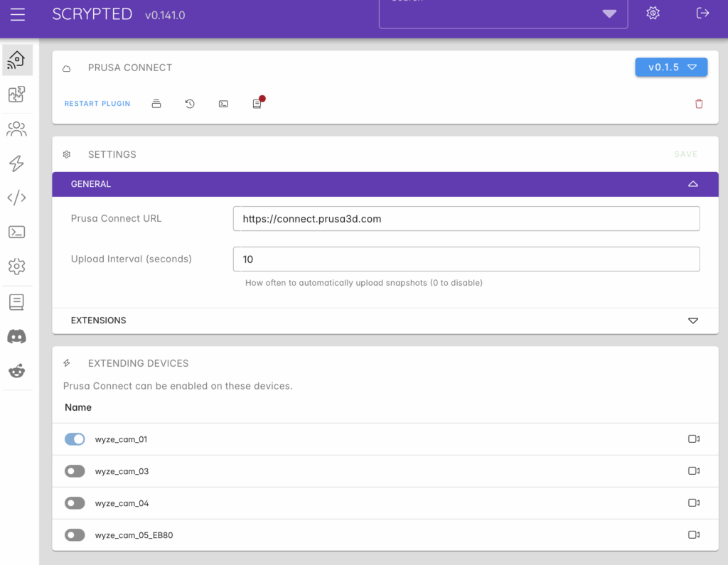
Task: Open the v0.1.5 version dropdown
Action: (x=670, y=68)
